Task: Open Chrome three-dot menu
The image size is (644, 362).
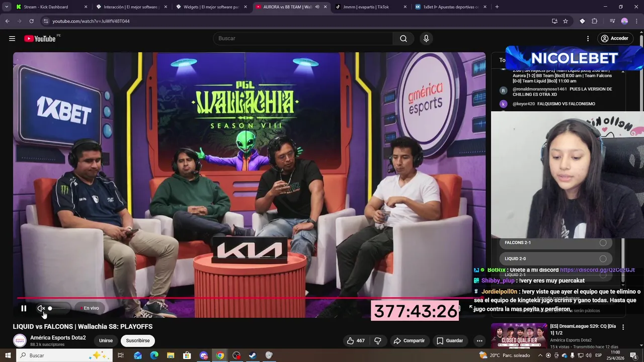Action: click(636, 21)
